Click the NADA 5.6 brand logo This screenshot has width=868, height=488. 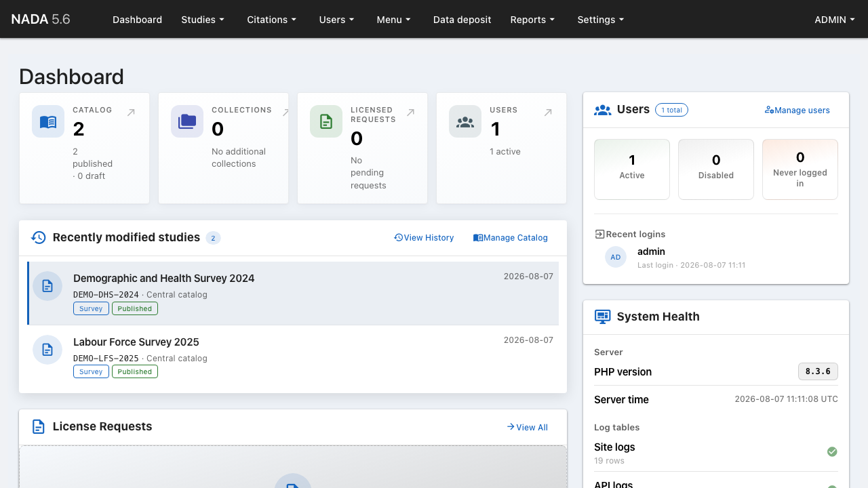[41, 19]
